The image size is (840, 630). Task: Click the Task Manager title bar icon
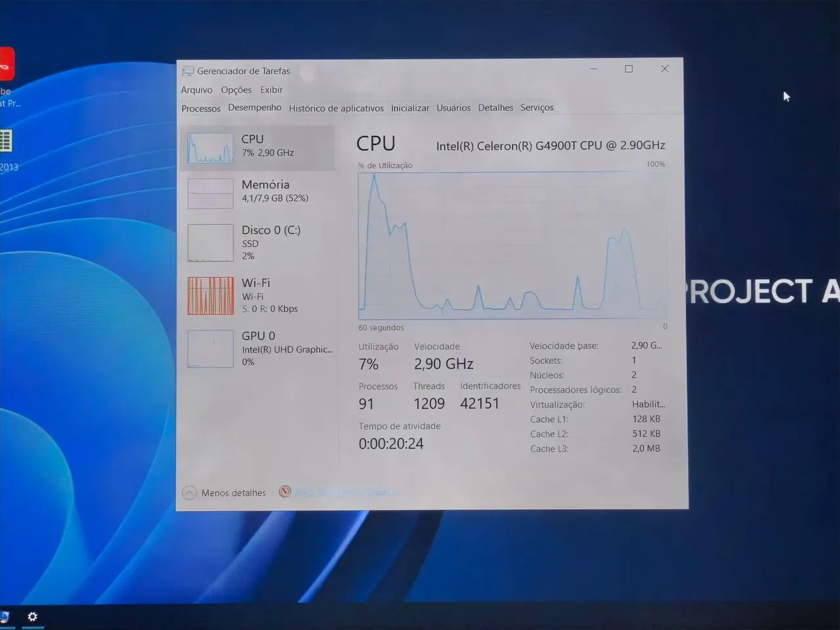coord(188,71)
